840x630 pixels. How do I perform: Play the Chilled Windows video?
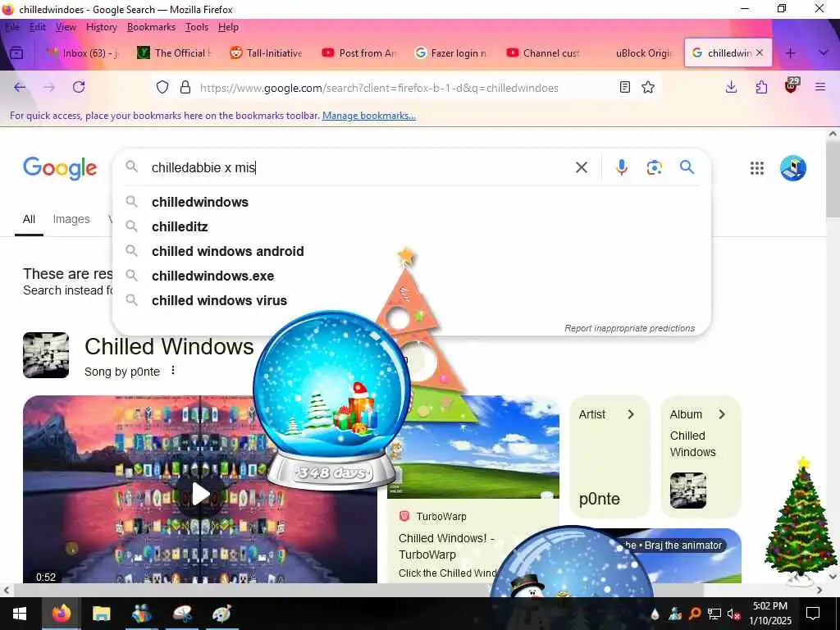200,494
